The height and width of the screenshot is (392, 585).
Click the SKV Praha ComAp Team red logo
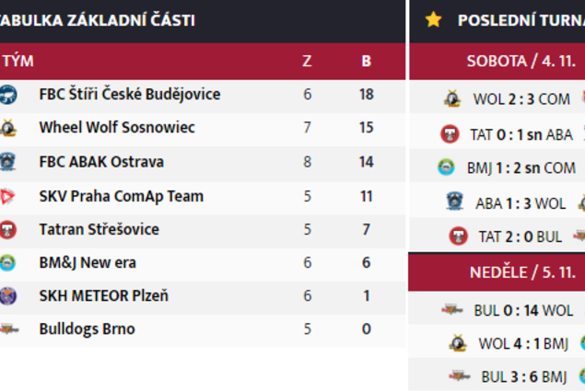point(7,196)
